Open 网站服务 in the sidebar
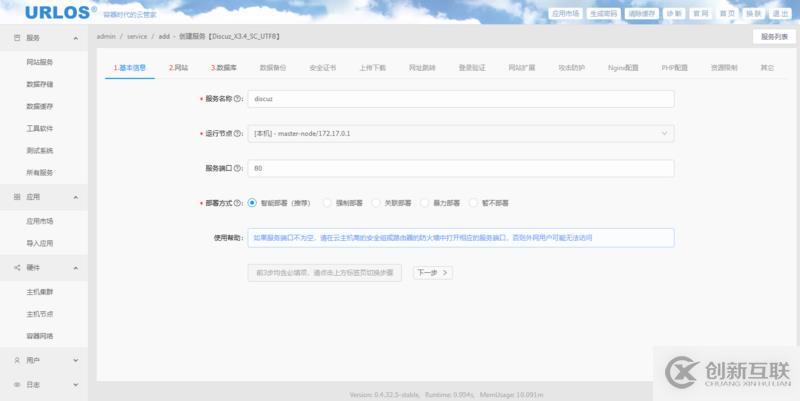 tap(40, 62)
